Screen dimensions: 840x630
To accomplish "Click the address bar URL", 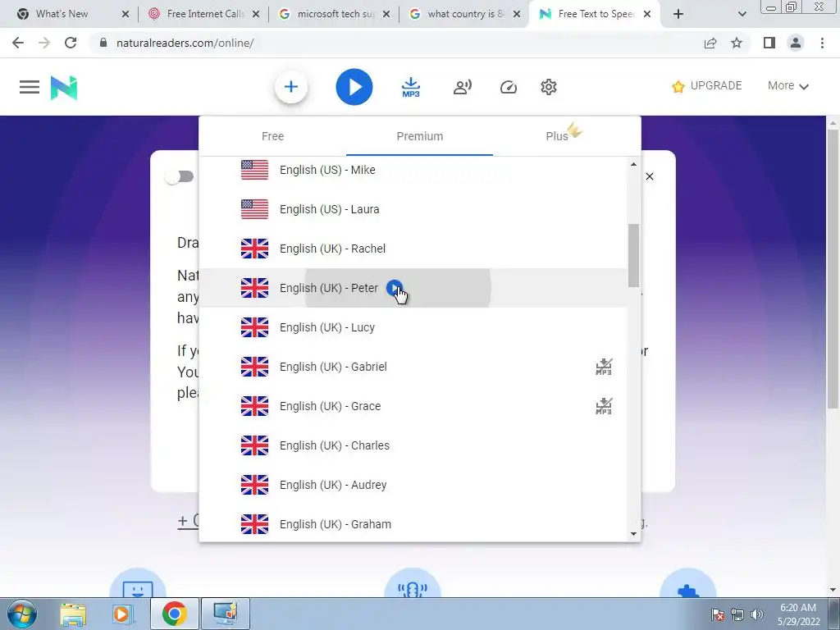I will [x=185, y=43].
